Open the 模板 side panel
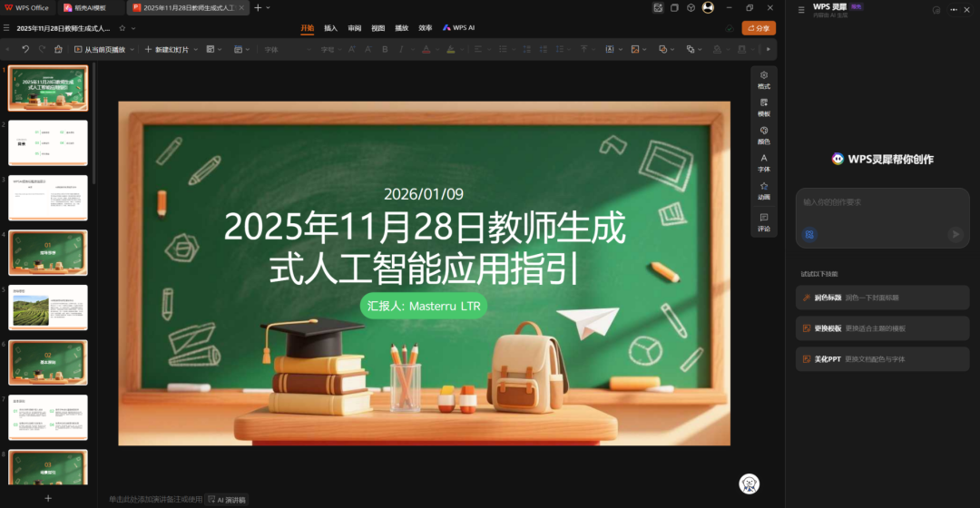 point(764,107)
